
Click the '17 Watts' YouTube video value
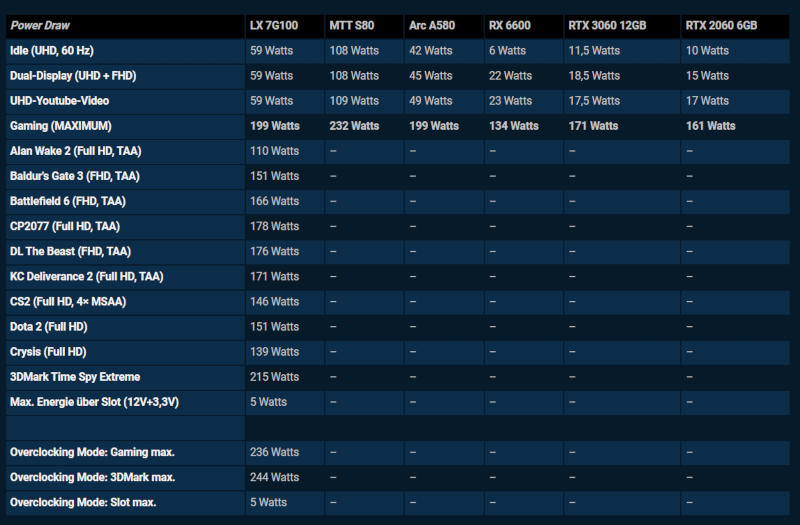pos(707,101)
